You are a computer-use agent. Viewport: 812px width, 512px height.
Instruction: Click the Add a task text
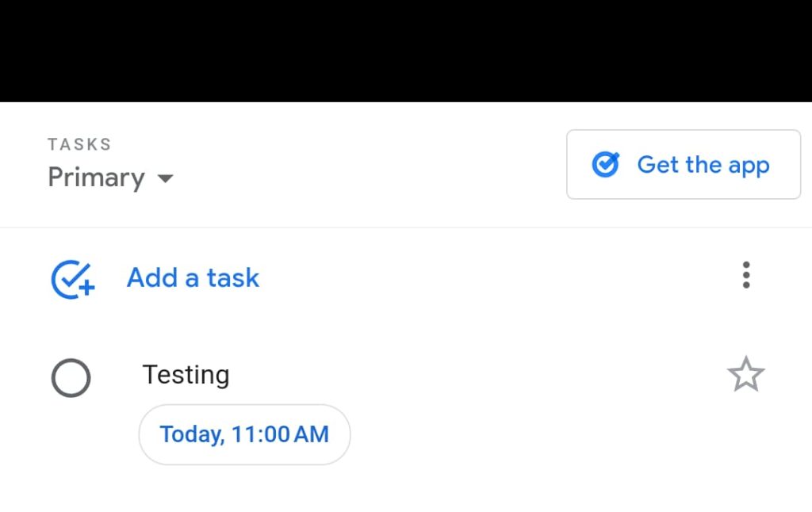click(x=193, y=278)
